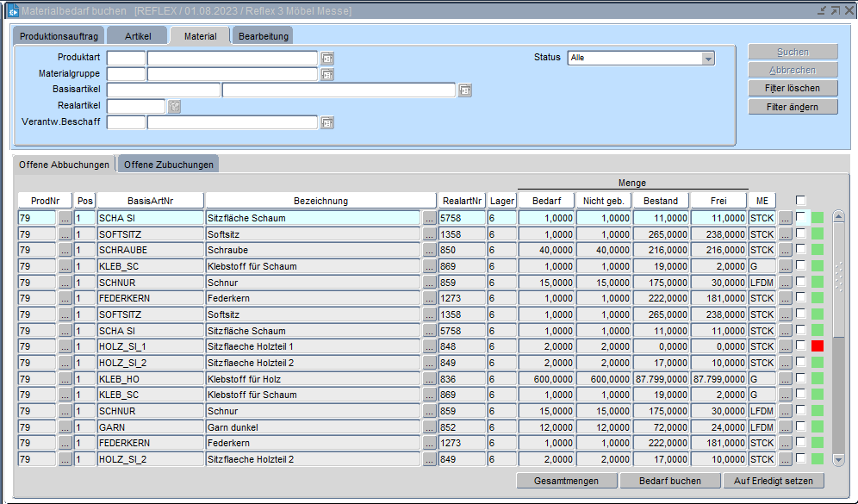Open the Offene Zubuchungen tab
858x504 pixels.
(168, 165)
